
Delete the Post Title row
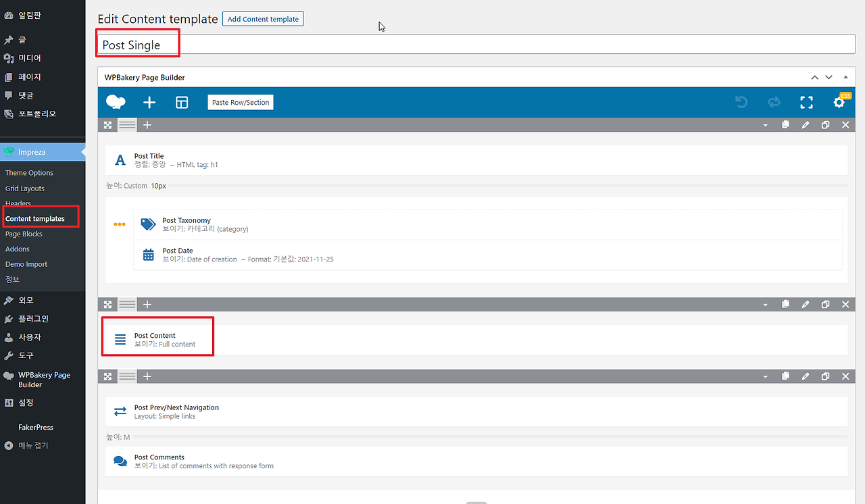click(x=845, y=125)
